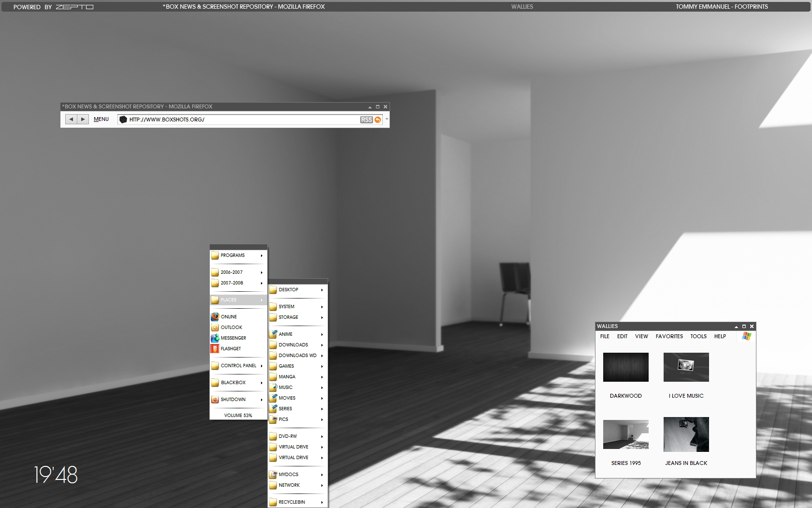This screenshot has width=812, height=508.
Task: Click the Powered by Zepto label
Action: click(x=53, y=7)
